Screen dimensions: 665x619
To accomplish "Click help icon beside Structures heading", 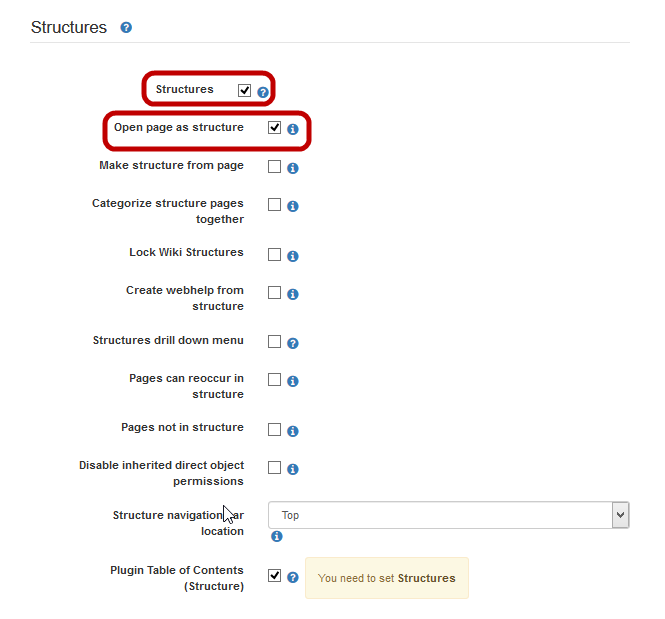I will (126, 28).
